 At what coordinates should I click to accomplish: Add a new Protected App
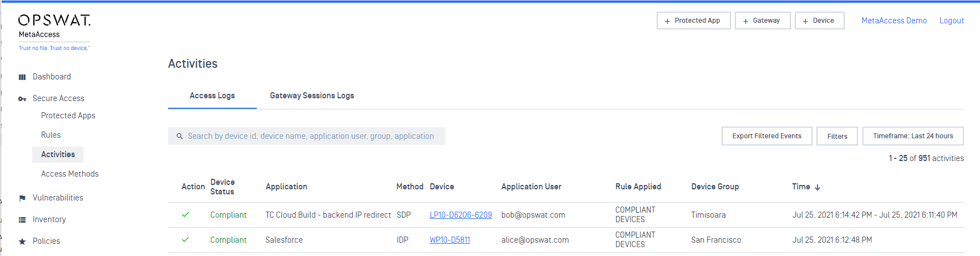tap(694, 21)
